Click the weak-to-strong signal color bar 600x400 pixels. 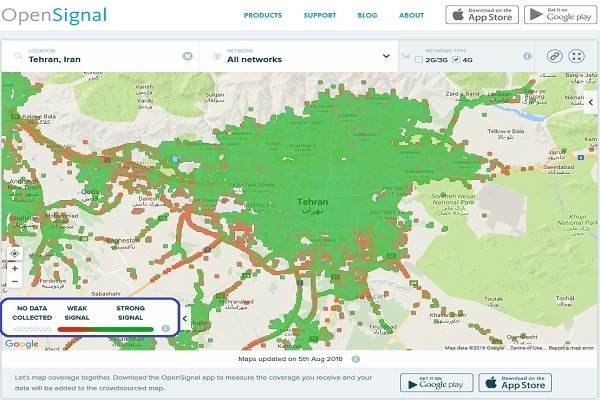(x=105, y=328)
